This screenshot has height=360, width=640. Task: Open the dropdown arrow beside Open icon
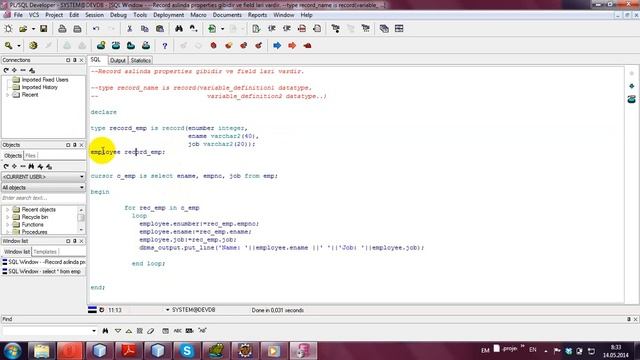(33, 29)
